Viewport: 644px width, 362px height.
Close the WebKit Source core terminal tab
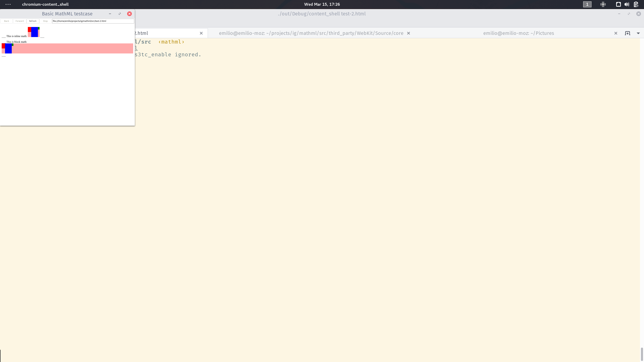click(409, 33)
